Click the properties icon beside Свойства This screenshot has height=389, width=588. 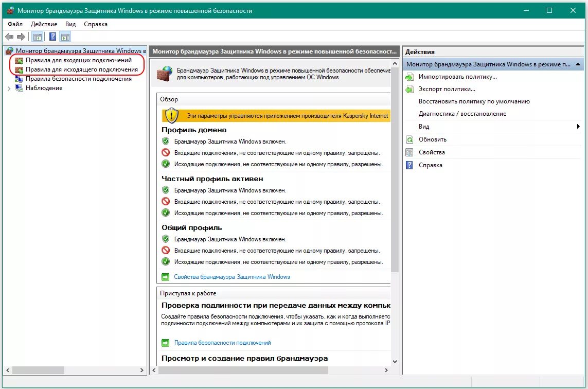[409, 152]
